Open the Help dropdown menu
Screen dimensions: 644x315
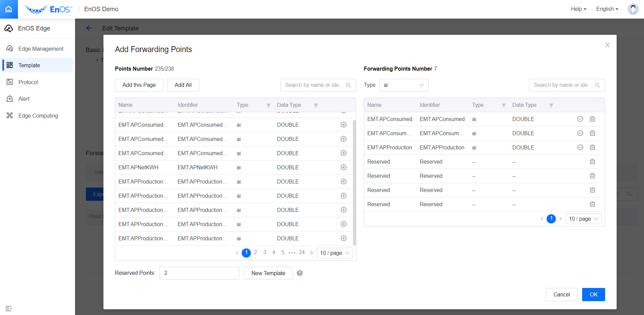[578, 9]
